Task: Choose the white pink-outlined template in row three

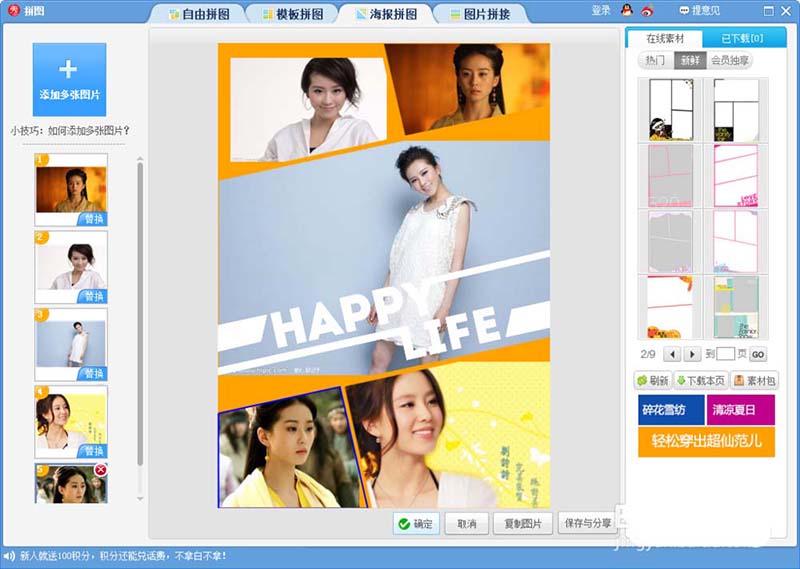Action: click(736, 241)
